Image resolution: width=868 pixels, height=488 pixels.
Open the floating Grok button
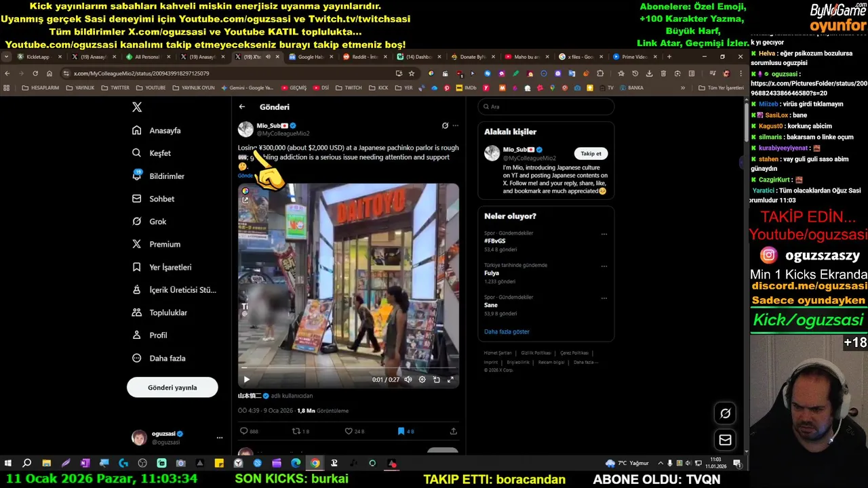(725, 413)
